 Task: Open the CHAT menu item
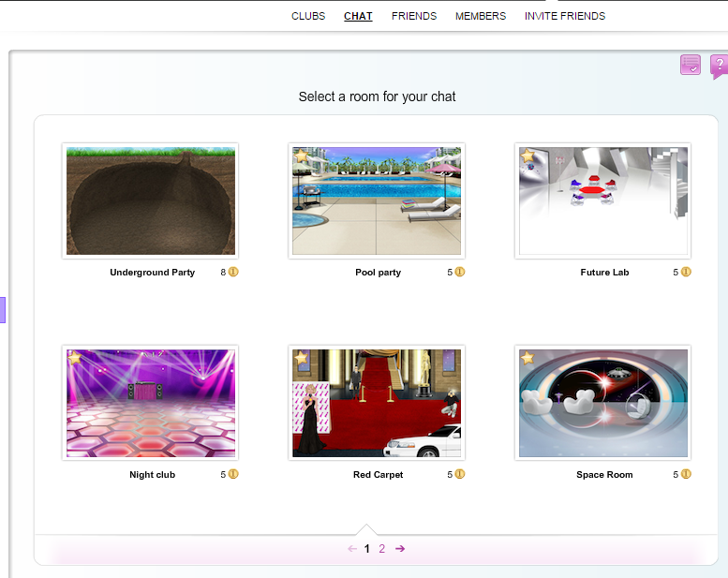pos(358,16)
